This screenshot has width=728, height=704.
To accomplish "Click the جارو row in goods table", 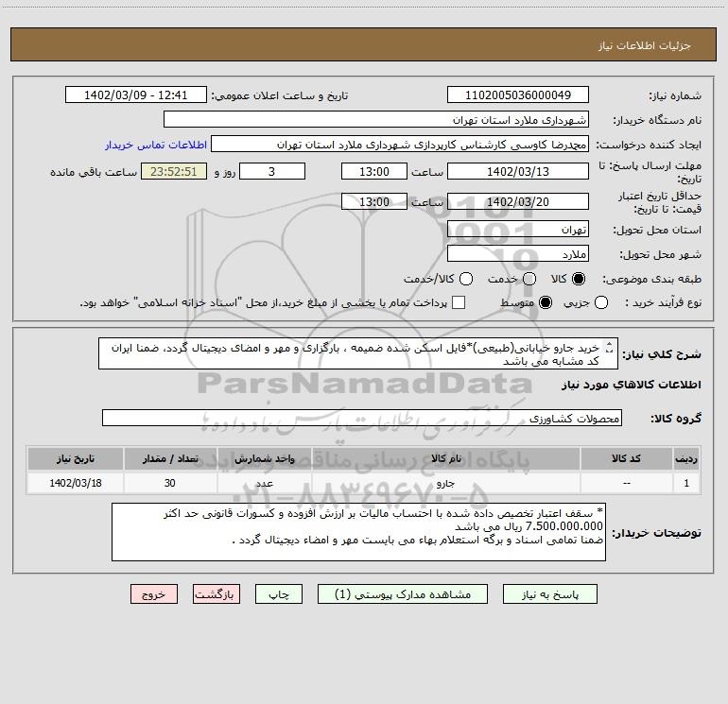I will 364,483.
